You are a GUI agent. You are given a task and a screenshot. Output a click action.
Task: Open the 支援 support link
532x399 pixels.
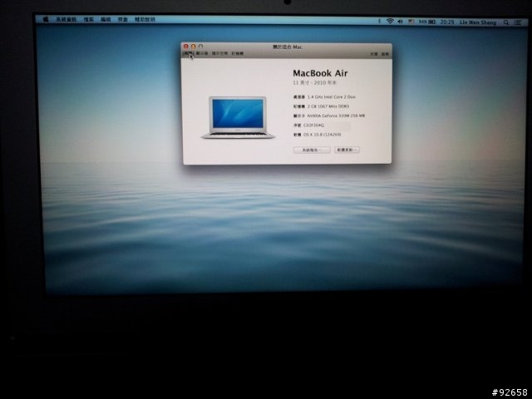pos(373,54)
